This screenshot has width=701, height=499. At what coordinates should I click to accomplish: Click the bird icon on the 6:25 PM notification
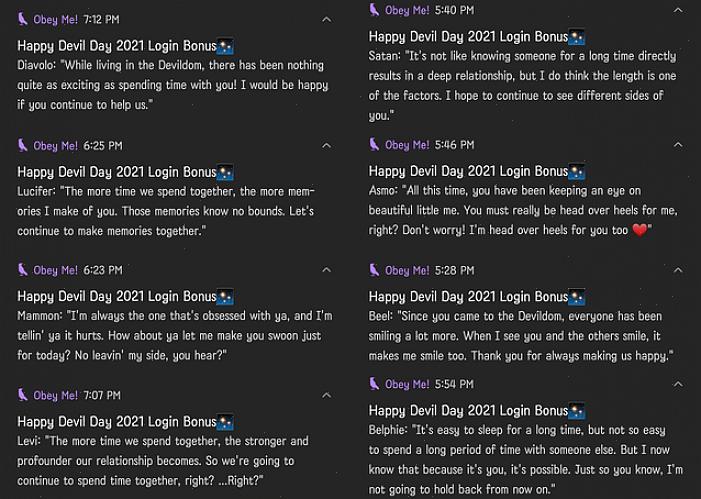(22, 145)
